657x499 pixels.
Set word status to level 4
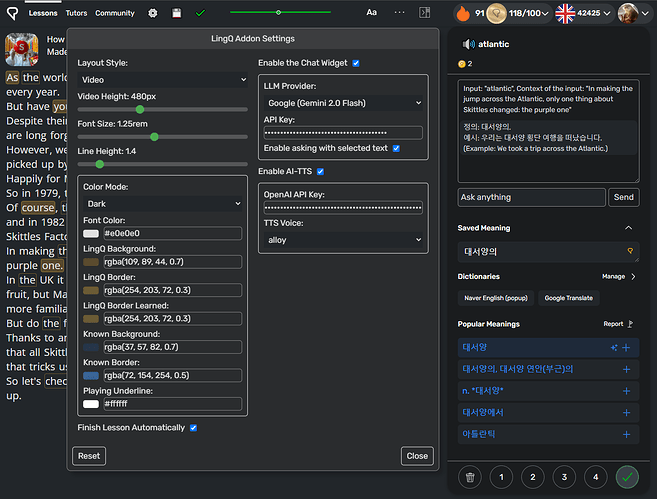pyautogui.click(x=596, y=477)
